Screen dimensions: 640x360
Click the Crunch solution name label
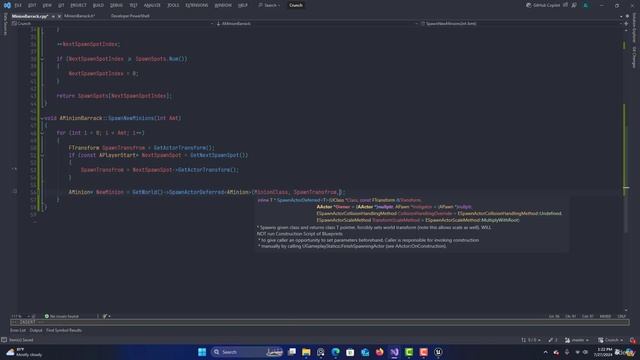(x=296, y=5)
